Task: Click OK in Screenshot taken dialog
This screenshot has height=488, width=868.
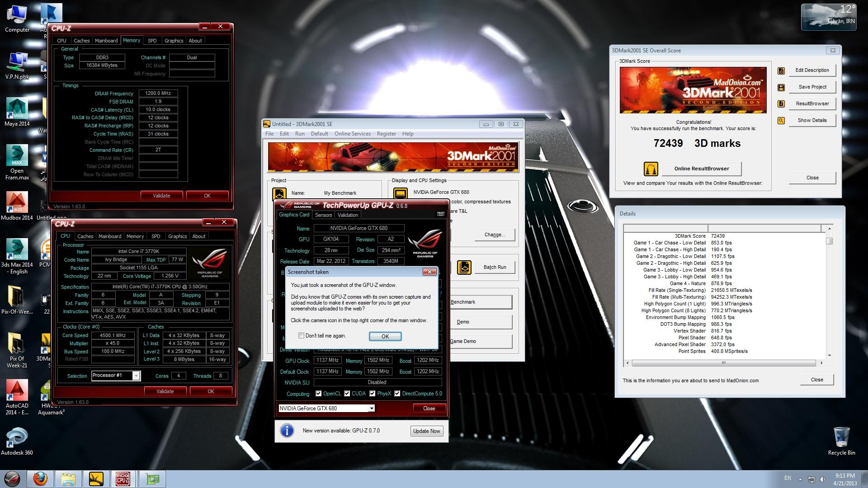Action: 385,336
